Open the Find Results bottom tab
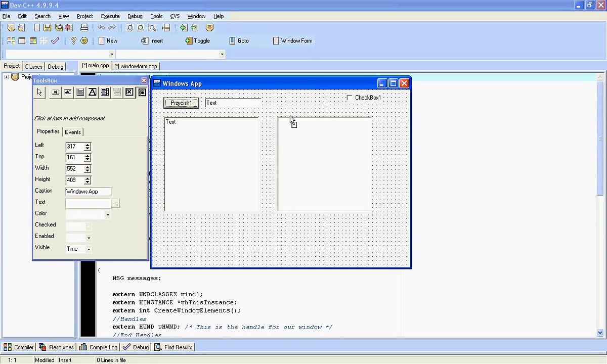The width and height of the screenshot is (607, 364). [174, 347]
